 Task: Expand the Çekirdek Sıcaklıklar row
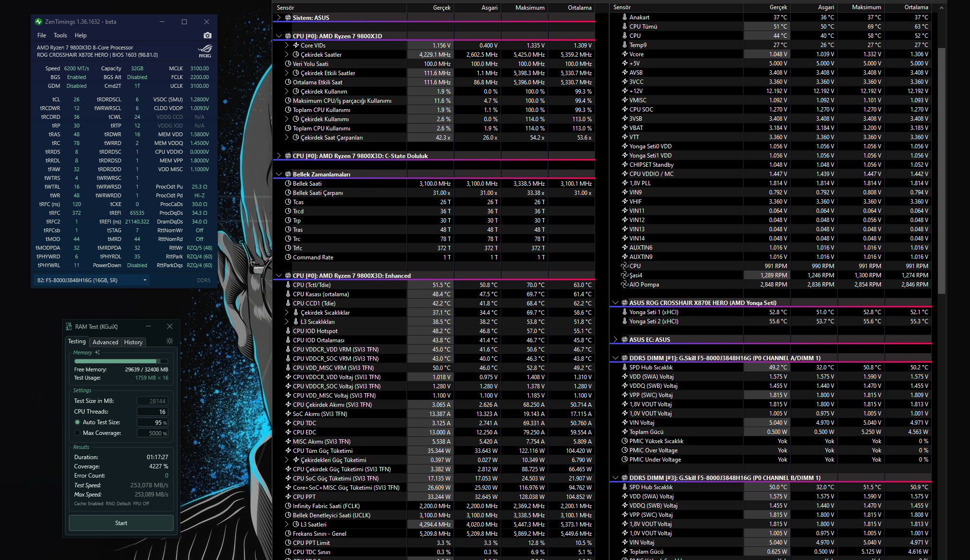(287, 313)
